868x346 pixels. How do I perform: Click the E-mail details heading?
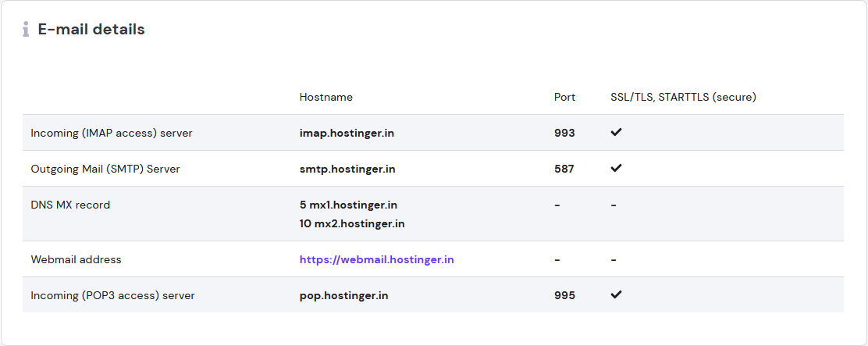coord(91,30)
